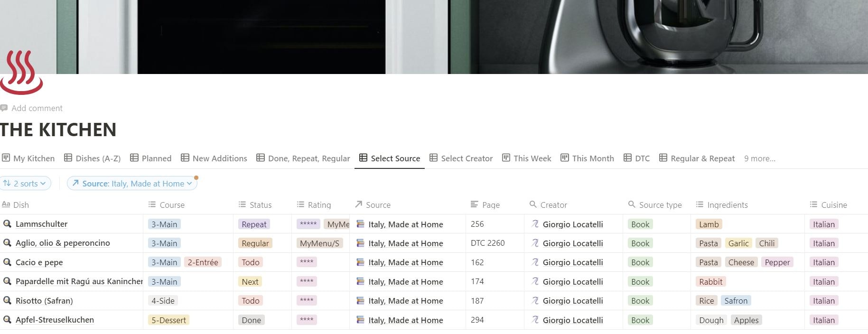
Task: Click the Add comment button
Action: 31,108
